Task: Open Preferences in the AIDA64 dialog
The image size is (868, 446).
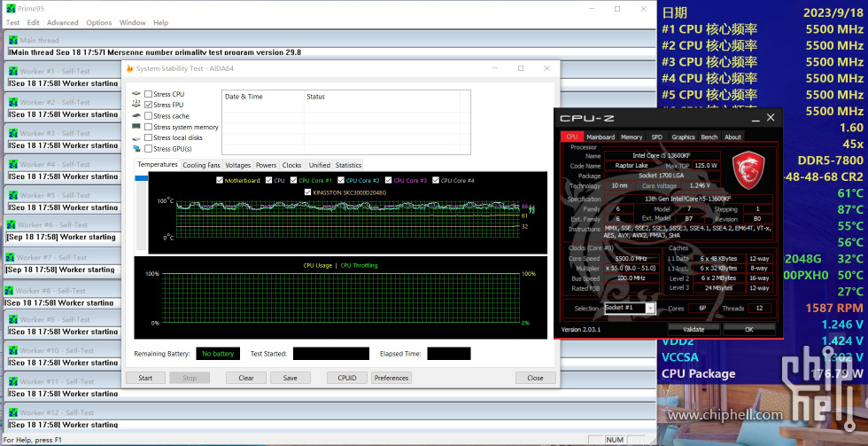Action: click(x=391, y=378)
